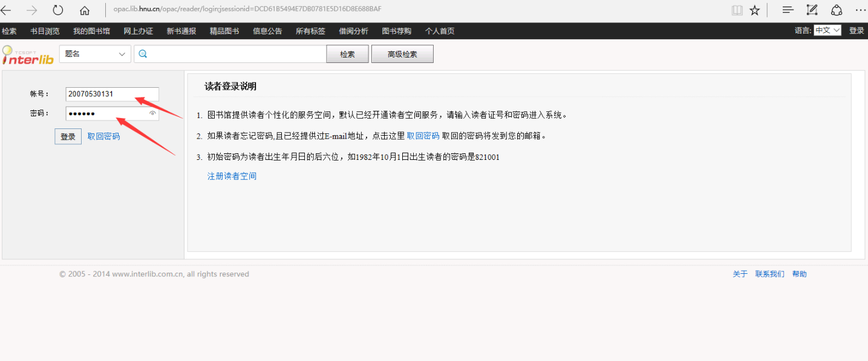Select 新书通报 in navigation bar
This screenshot has height=361, width=868.
(x=181, y=31)
